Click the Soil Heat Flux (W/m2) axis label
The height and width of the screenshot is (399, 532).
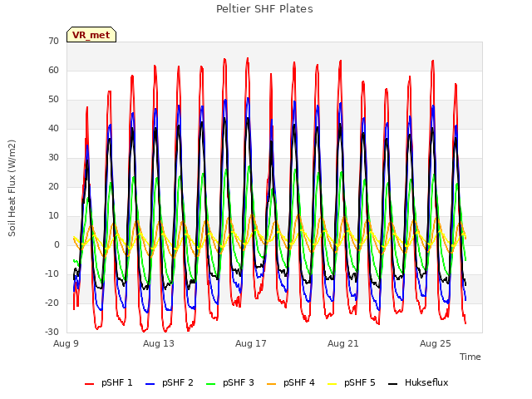pos(12,188)
